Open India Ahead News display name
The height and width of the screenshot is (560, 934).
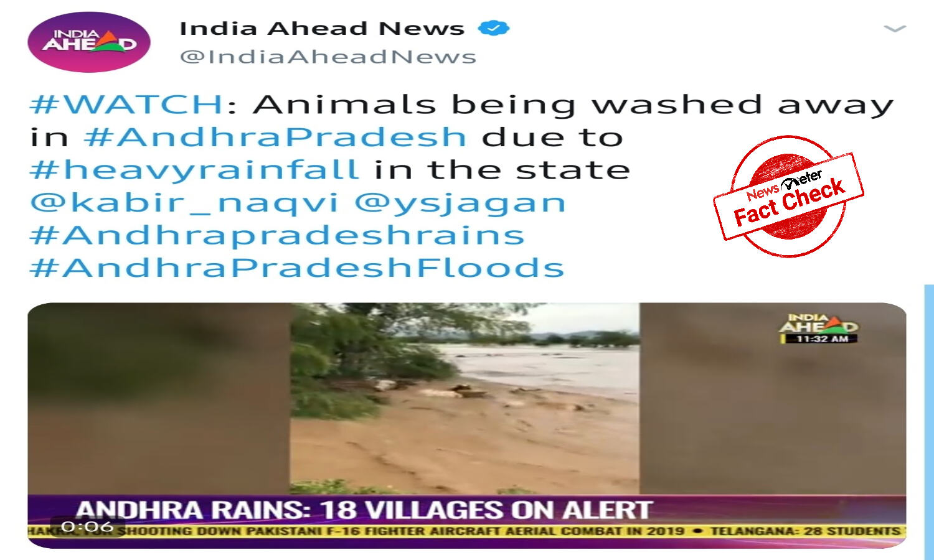(322, 29)
